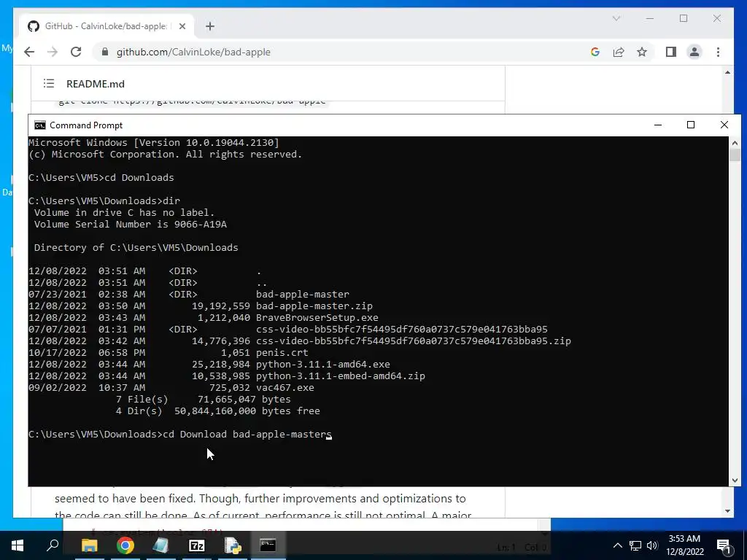
Task: Bookmark this page with star
Action: (642, 52)
